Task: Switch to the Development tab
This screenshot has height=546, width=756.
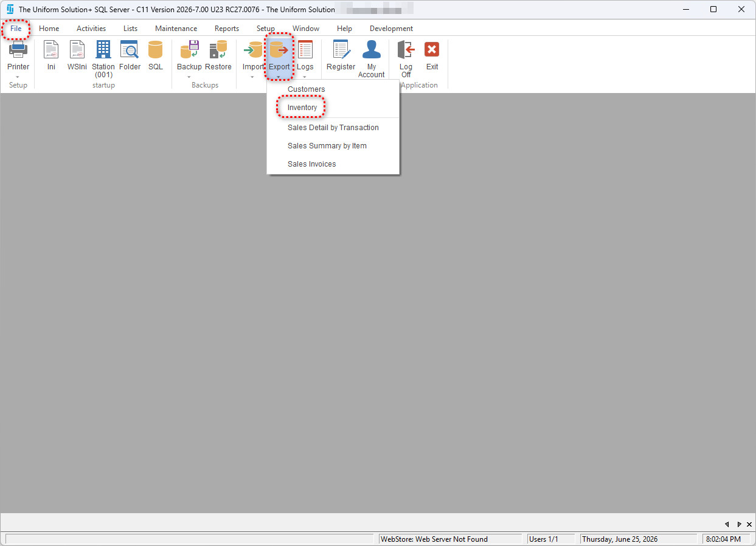Action: (391, 29)
